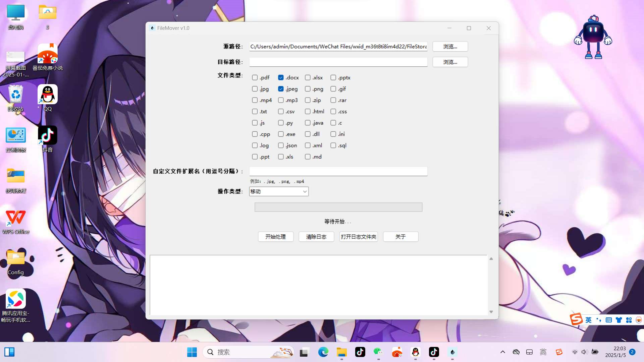Open Wi-Fi network tray icon
The image size is (644, 362).
[x=575, y=352]
